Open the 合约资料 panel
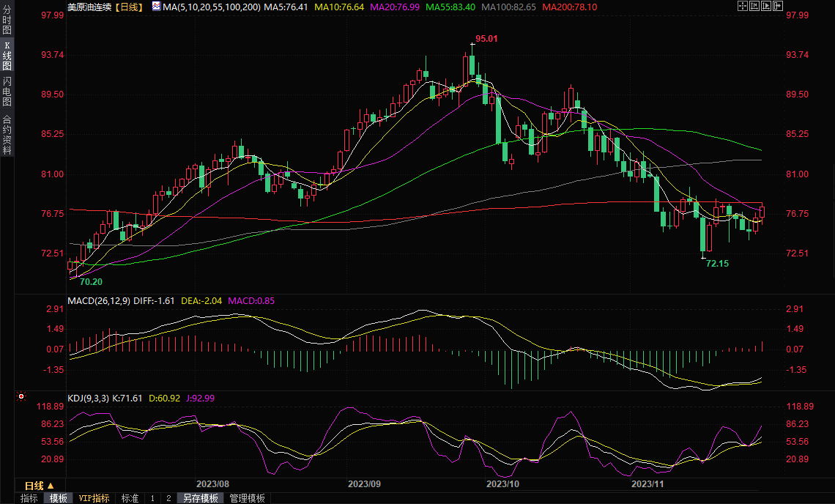 coord(7,134)
